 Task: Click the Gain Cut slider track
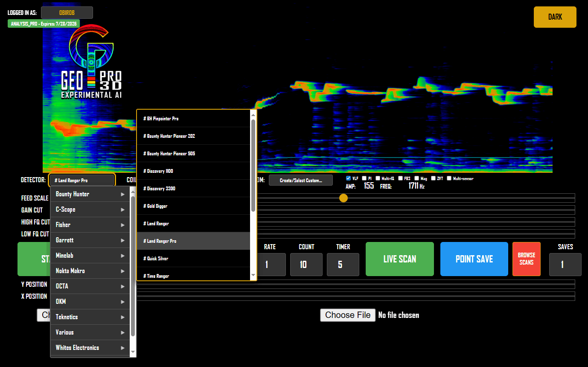pos(416,210)
